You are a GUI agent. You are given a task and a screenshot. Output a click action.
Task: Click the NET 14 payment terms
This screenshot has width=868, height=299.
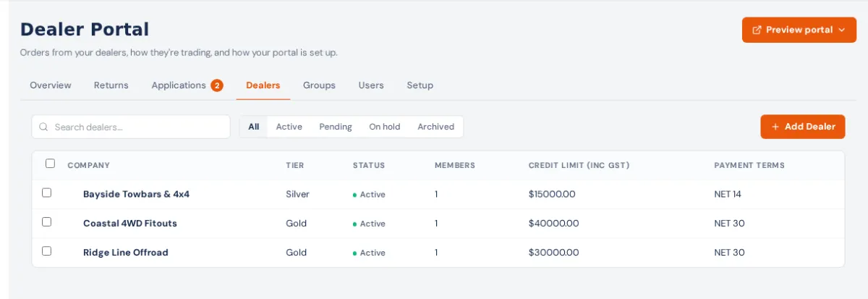pyautogui.click(x=728, y=194)
